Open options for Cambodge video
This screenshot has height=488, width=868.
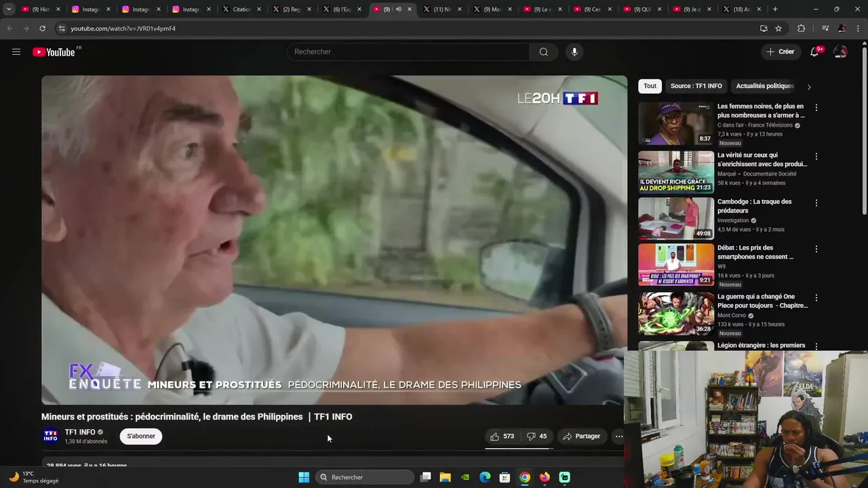[x=816, y=203]
